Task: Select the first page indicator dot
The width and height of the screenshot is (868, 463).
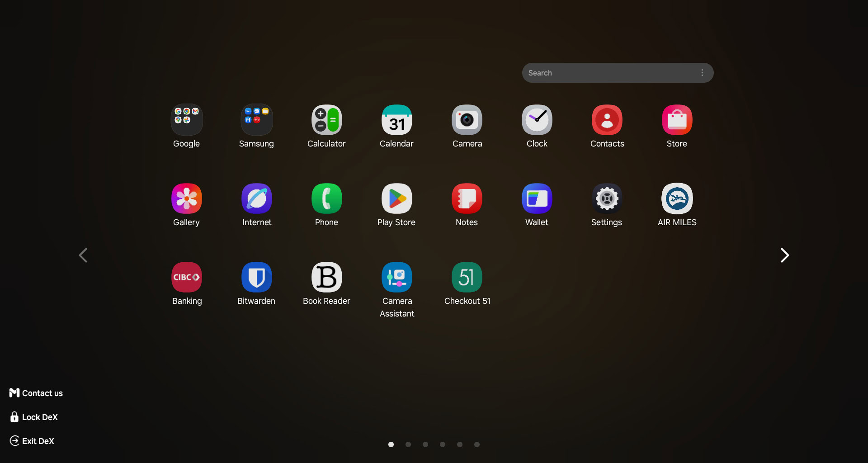Action: (391, 444)
